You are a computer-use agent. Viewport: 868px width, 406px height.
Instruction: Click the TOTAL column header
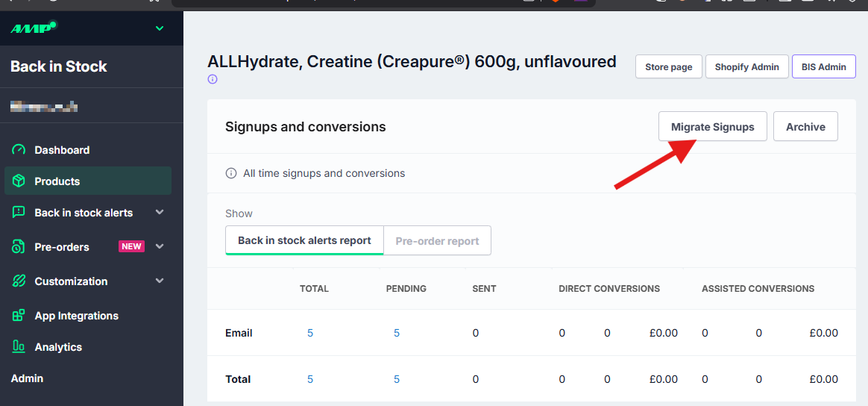(x=314, y=289)
